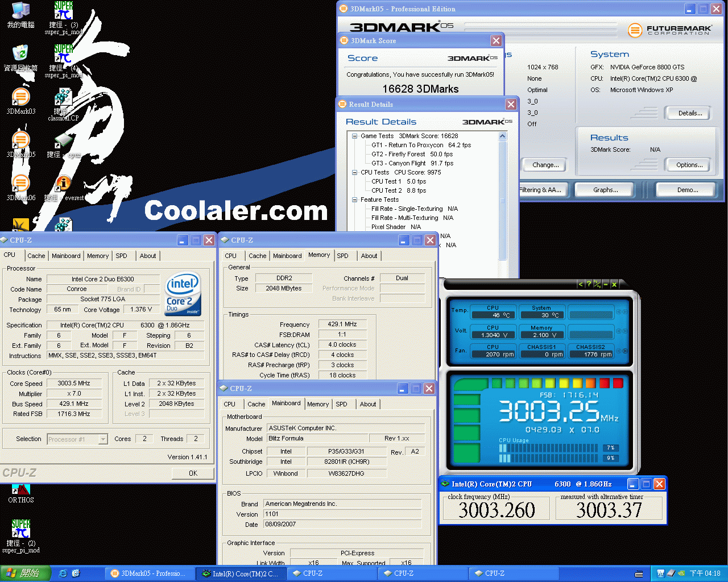Open the everest info shortcut
This screenshot has height=582, width=728.
click(x=63, y=188)
